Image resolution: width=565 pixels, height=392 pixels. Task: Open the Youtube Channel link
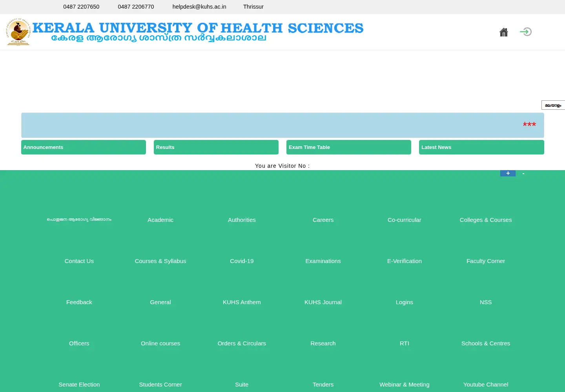tap(486, 385)
